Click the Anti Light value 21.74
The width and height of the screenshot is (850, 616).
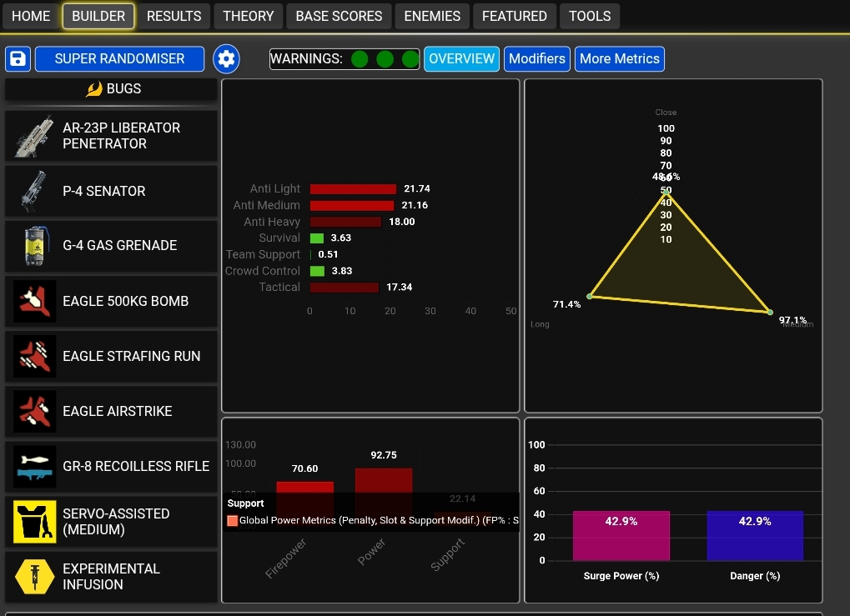(x=417, y=188)
